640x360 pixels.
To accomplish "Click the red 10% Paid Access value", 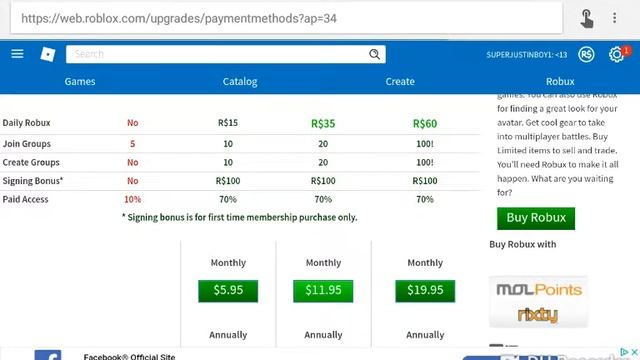I will (133, 199).
